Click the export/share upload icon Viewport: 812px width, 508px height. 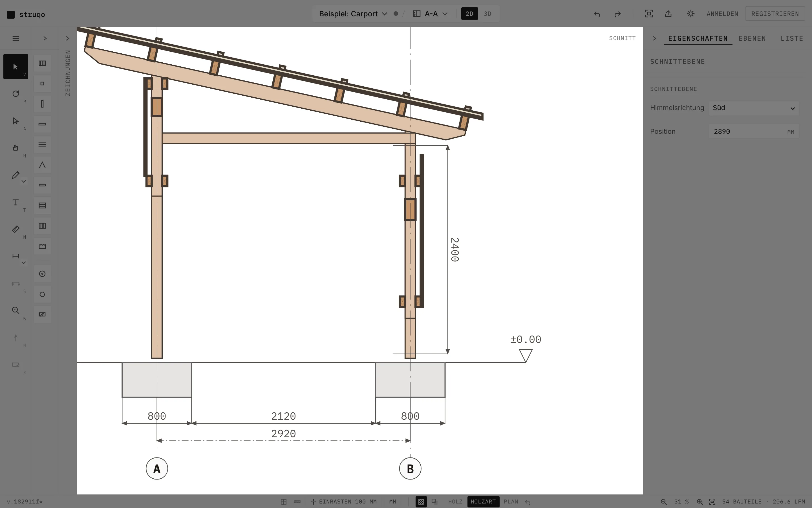click(668, 14)
